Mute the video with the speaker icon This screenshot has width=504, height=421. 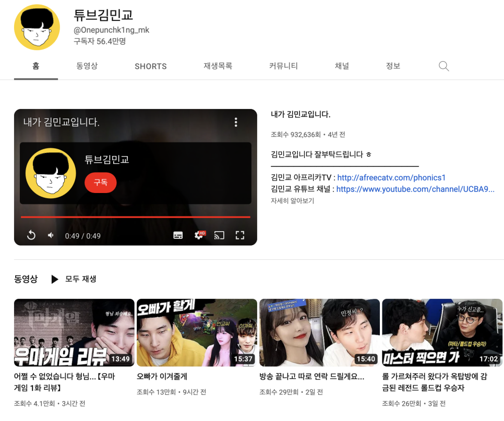51,236
